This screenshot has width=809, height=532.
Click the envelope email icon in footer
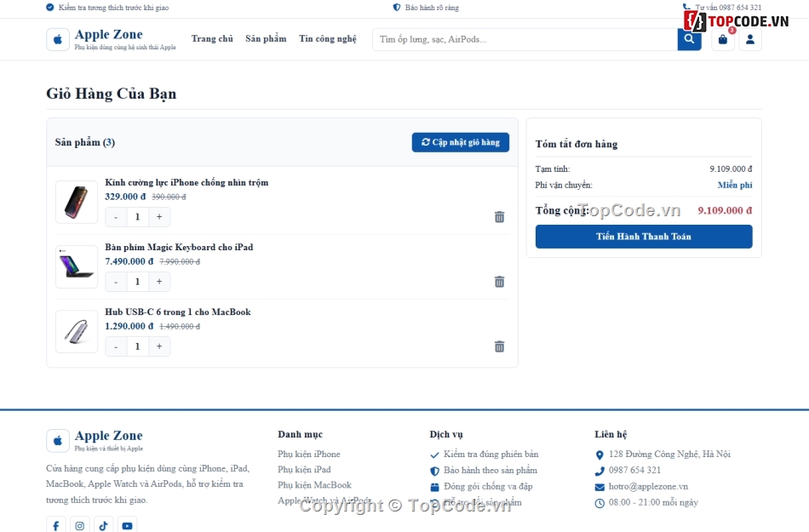pos(600,487)
